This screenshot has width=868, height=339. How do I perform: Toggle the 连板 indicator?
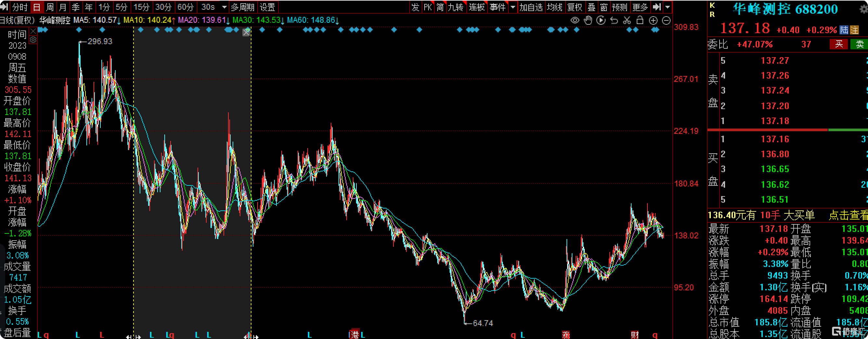click(x=477, y=7)
